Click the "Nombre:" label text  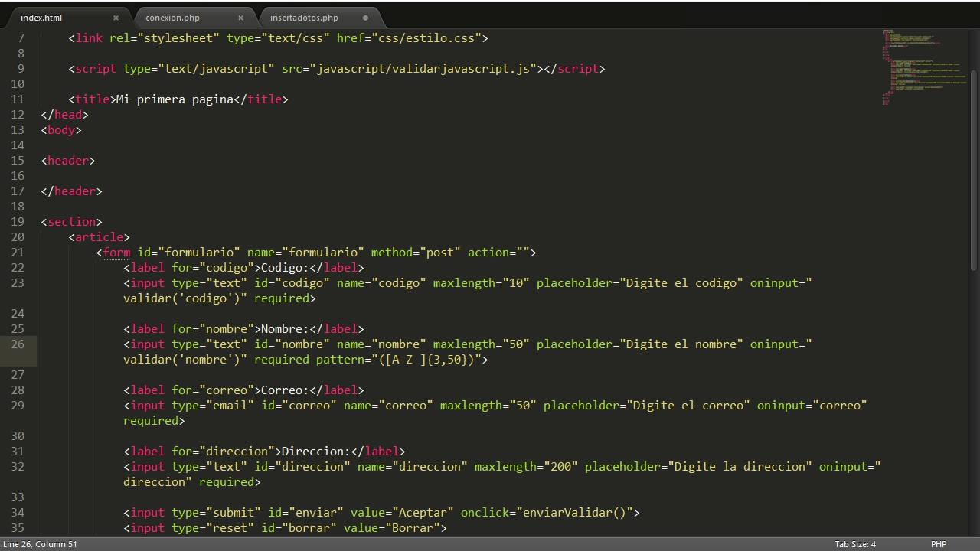285,328
